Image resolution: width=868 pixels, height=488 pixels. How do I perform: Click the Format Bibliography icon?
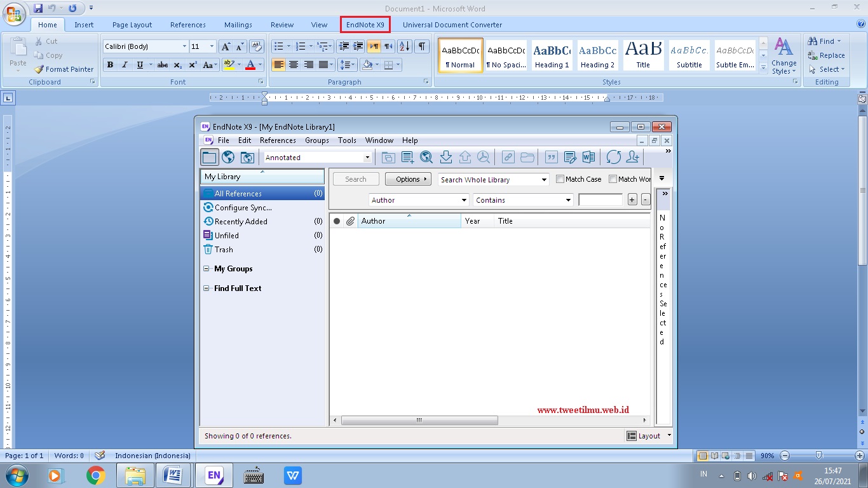[x=570, y=158]
